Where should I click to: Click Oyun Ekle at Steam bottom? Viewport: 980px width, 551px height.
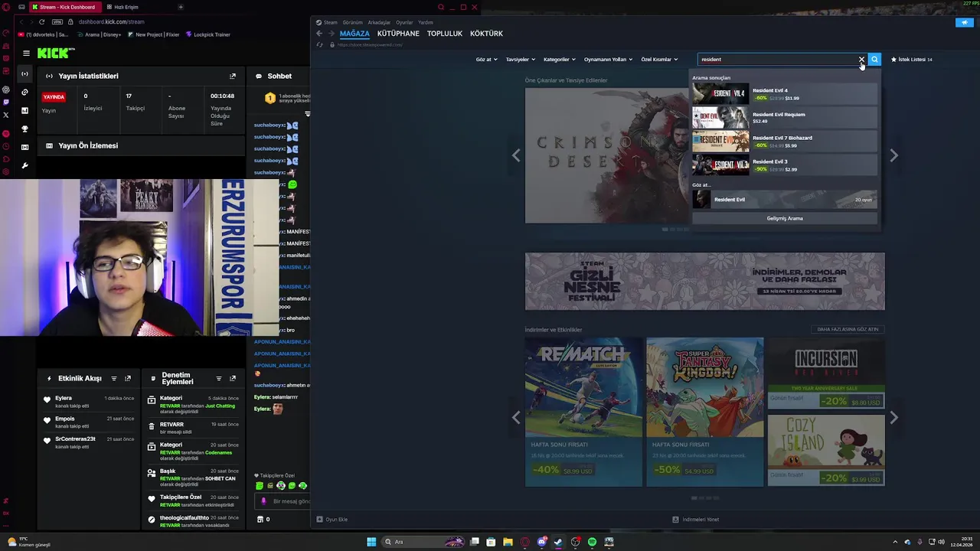[x=332, y=520]
